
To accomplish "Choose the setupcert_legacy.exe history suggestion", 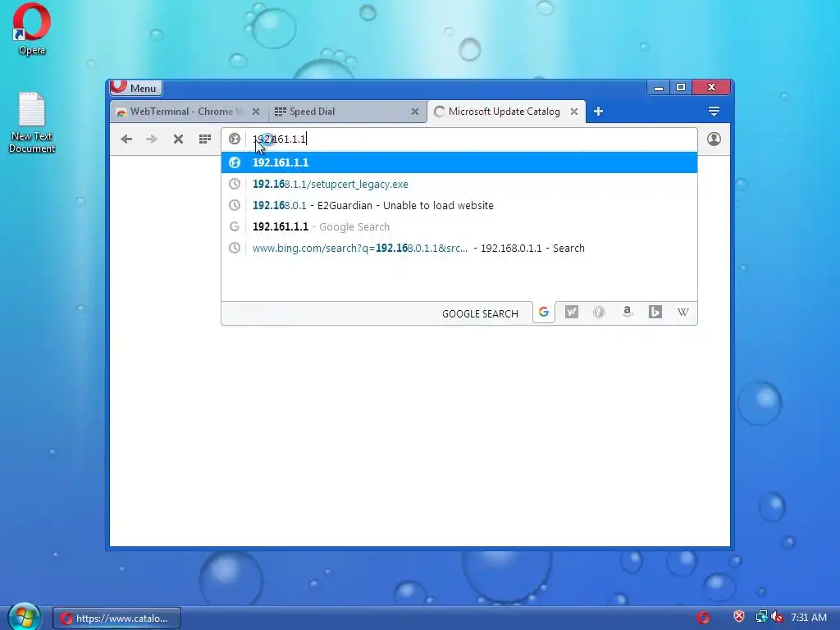I will coord(459,184).
